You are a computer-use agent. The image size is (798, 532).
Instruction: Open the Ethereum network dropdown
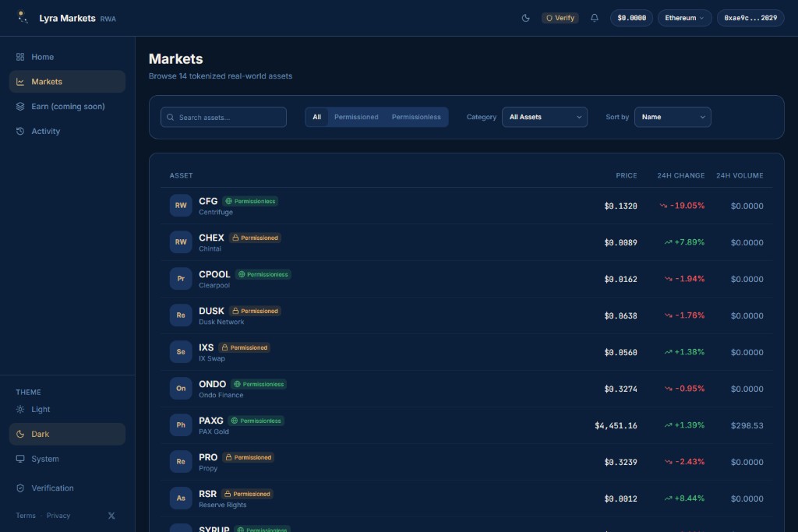click(x=684, y=18)
